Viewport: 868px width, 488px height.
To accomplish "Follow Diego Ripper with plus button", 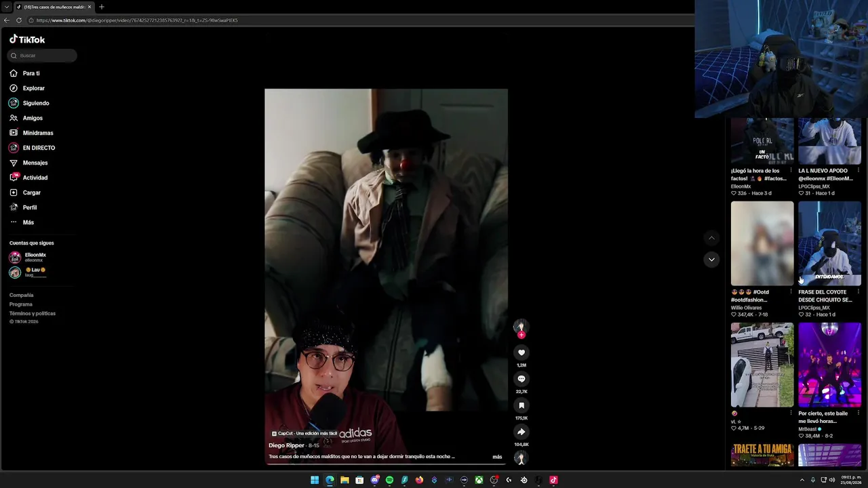I will click(521, 335).
